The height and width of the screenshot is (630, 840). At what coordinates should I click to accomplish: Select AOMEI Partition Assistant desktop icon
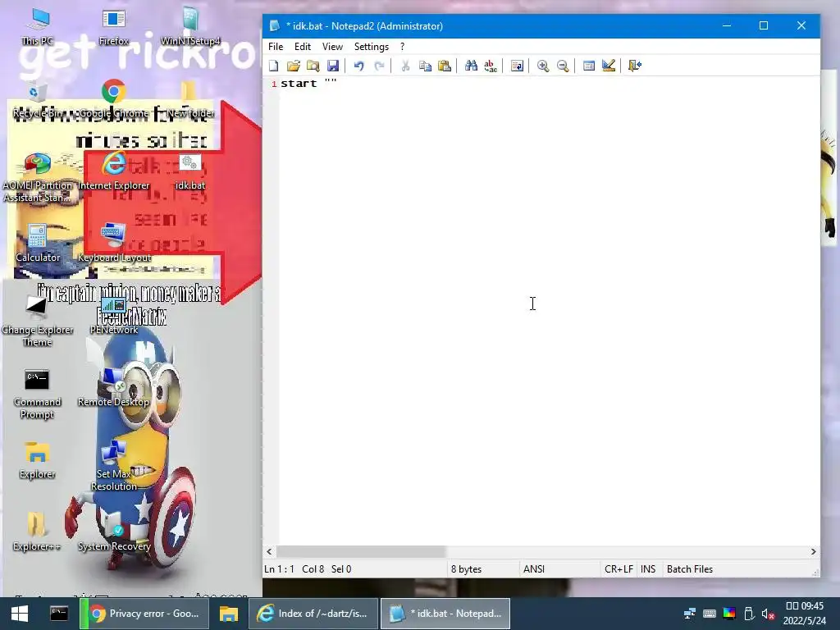pyautogui.click(x=38, y=178)
